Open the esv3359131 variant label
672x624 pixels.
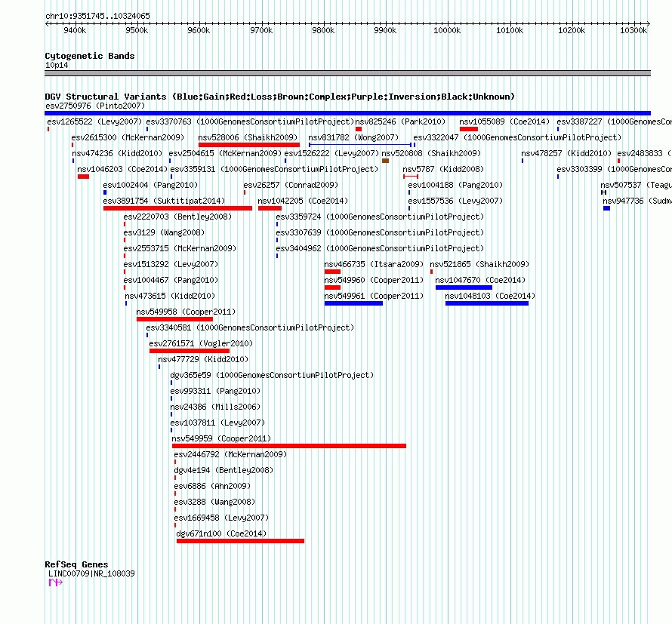(x=274, y=169)
